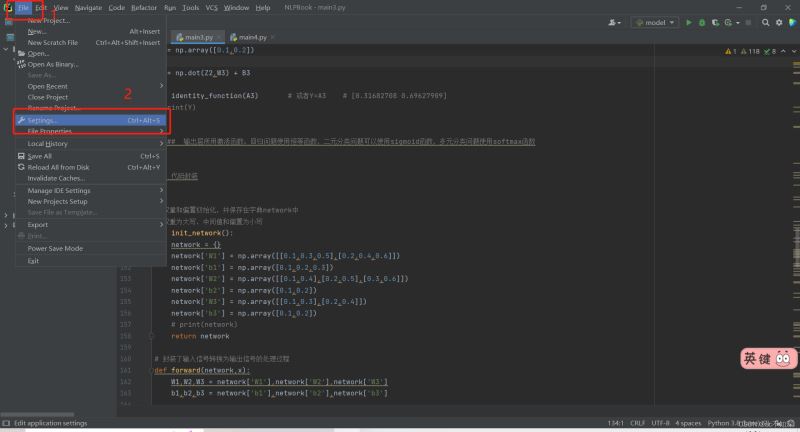Click the Python file icon on main3.py tab

[x=180, y=37]
